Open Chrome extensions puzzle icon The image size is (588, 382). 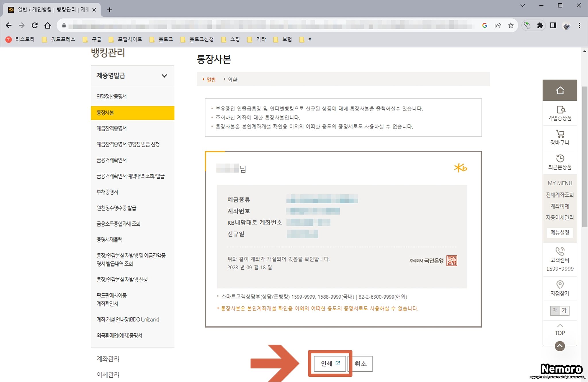coord(540,26)
